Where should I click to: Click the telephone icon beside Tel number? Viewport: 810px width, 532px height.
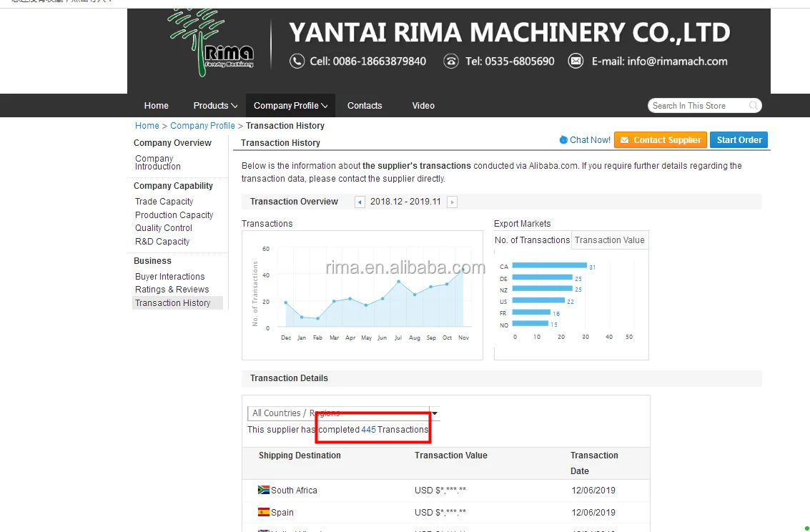450,61
